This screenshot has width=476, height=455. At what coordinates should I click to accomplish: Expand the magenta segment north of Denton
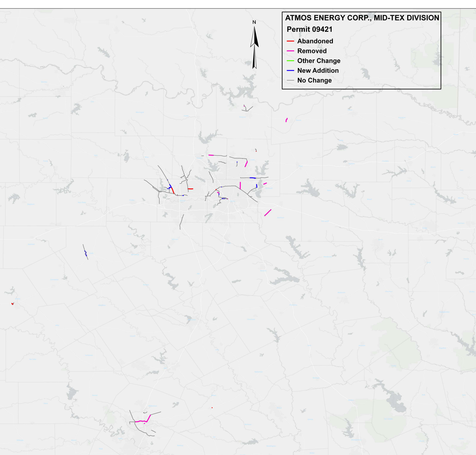(x=212, y=155)
